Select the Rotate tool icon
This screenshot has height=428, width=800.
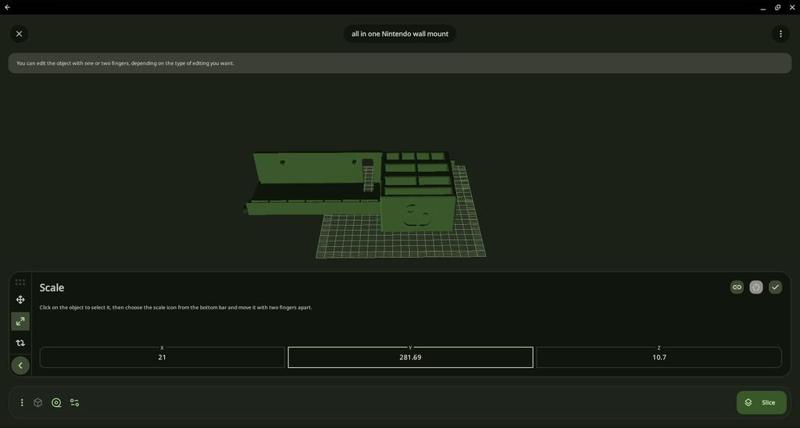pos(20,343)
